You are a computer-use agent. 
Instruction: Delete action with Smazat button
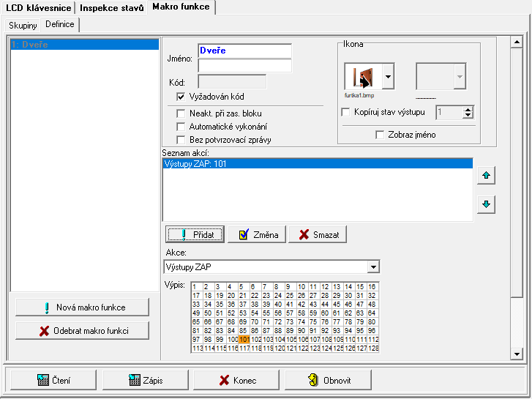(317, 234)
